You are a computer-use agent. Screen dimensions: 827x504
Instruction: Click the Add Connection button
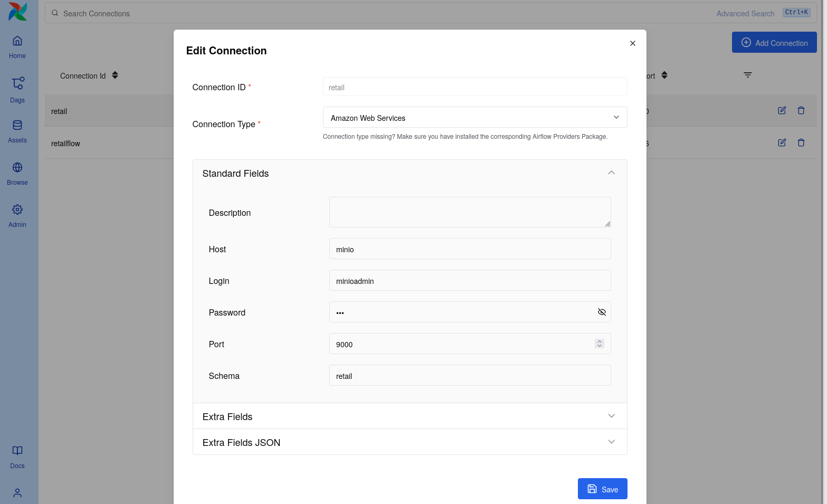774,42
